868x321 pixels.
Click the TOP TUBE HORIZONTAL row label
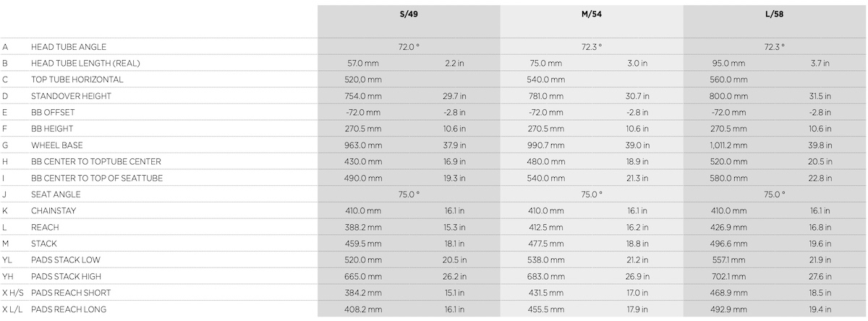77,80
